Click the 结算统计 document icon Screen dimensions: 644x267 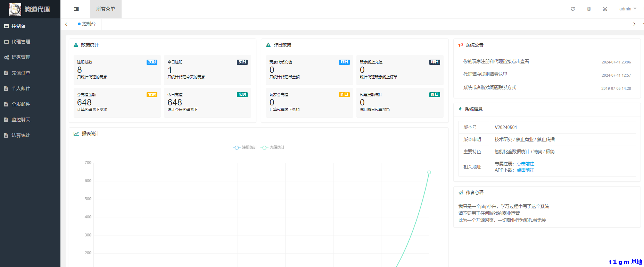pos(6,135)
